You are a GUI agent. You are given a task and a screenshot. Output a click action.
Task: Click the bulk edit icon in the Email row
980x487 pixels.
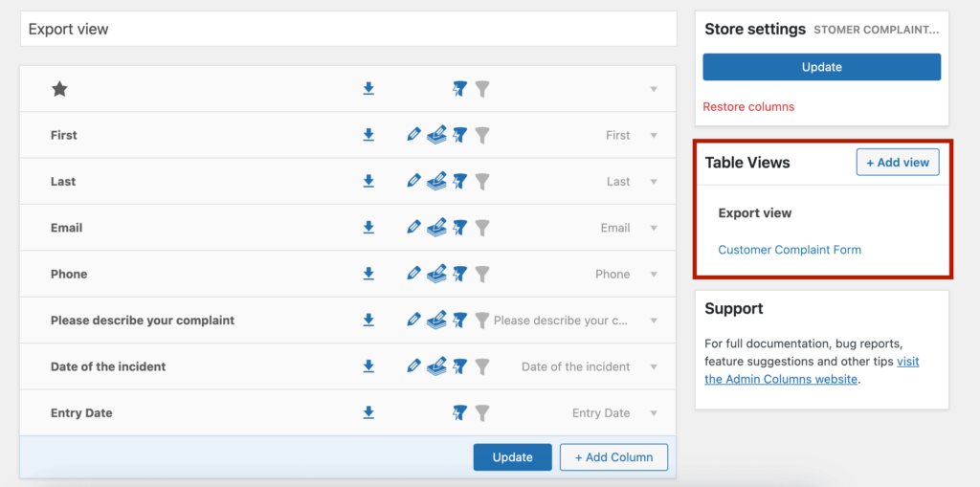coord(436,228)
